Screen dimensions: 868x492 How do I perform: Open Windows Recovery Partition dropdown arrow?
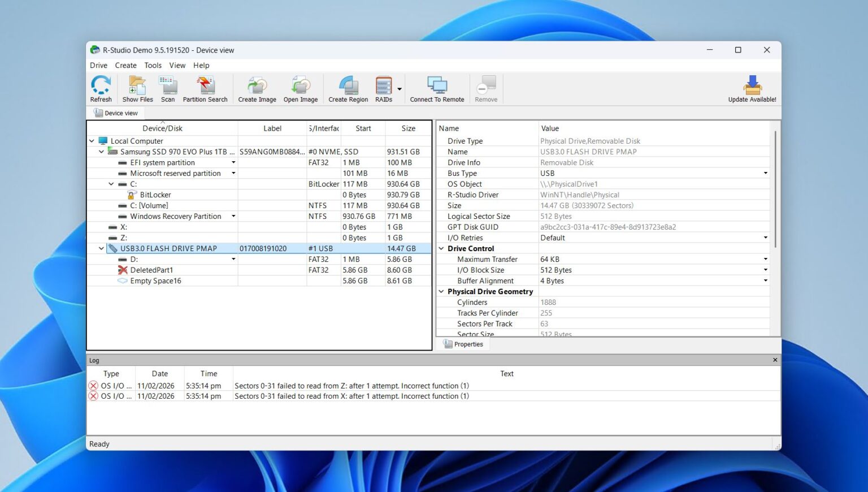pos(233,216)
